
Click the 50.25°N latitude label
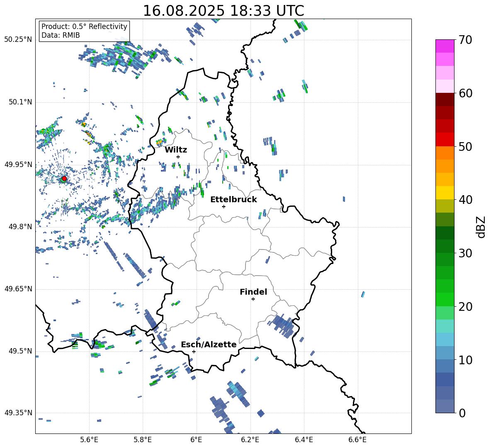(18, 40)
